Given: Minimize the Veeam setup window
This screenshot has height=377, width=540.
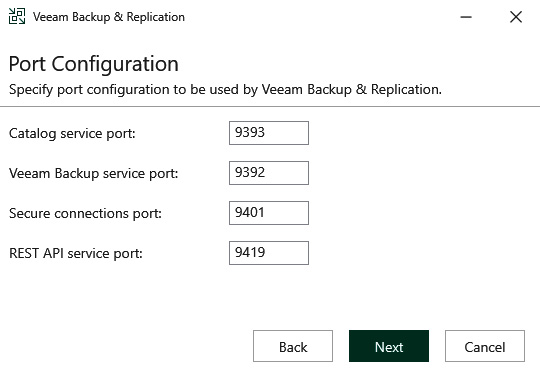Looking at the screenshot, I should (466, 17).
